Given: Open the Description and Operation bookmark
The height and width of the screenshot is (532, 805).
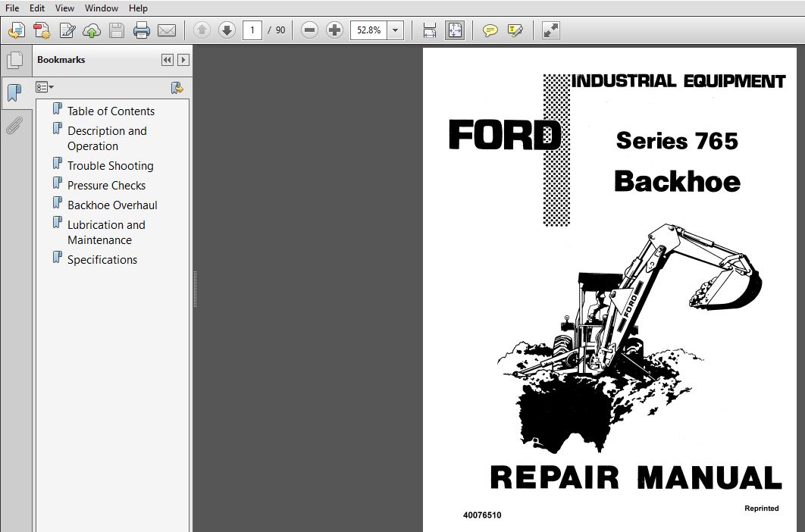Looking at the screenshot, I should coord(108,139).
